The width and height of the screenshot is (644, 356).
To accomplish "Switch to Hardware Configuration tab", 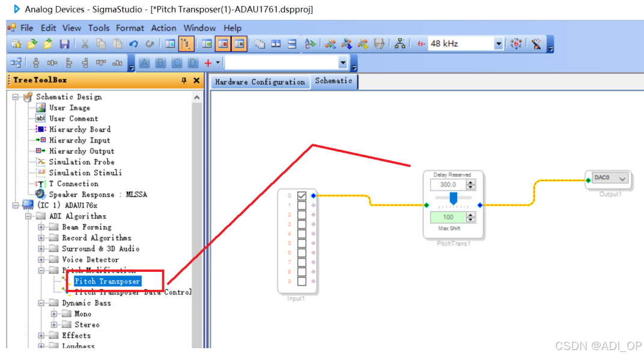I will [x=260, y=82].
